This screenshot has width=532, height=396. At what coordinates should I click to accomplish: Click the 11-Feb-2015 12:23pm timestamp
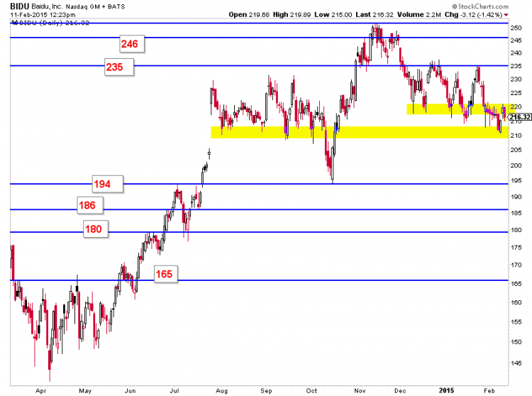(x=43, y=15)
